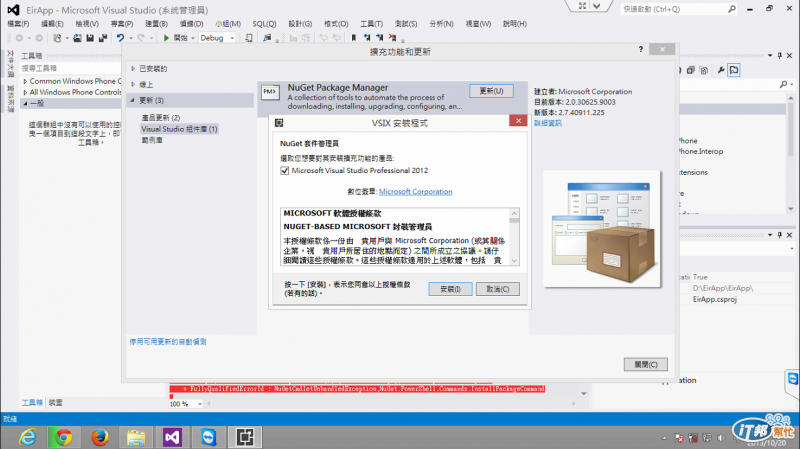Click the navigate forward toolbar icon
The width and height of the screenshot is (800, 449).
(39, 38)
